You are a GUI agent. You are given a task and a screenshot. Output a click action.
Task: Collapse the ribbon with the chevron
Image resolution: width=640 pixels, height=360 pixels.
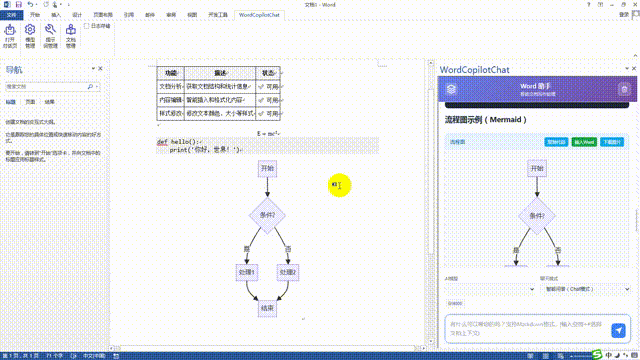click(x=635, y=55)
